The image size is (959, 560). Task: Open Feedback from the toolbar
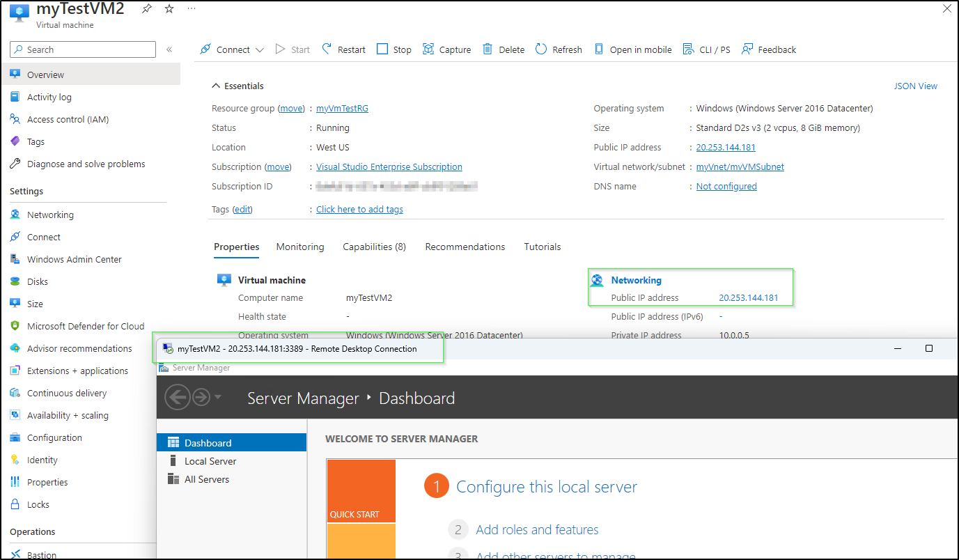point(769,49)
